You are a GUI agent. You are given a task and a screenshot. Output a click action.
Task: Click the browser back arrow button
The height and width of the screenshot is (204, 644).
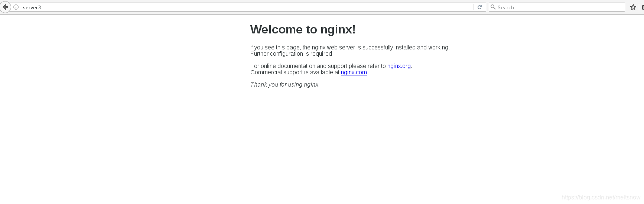tap(5, 7)
